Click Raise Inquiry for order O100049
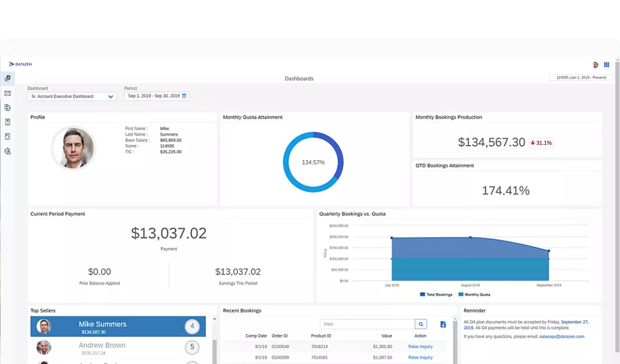The image size is (620, 364). pos(421,347)
